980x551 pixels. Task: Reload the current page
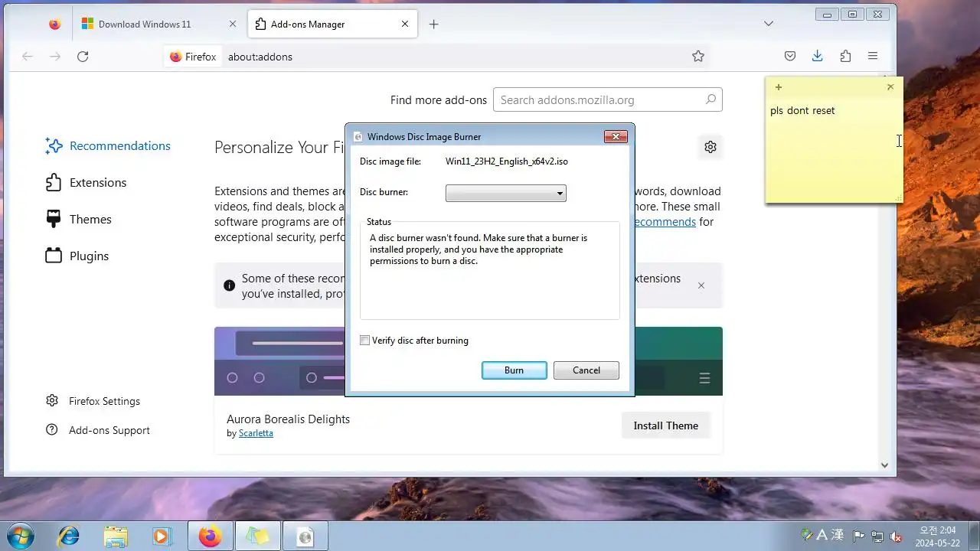pyautogui.click(x=83, y=57)
